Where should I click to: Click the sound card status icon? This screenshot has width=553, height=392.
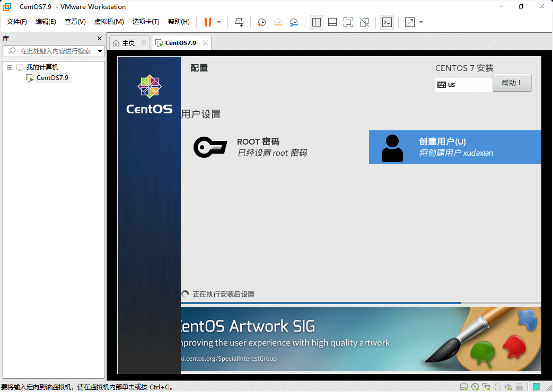508,387
